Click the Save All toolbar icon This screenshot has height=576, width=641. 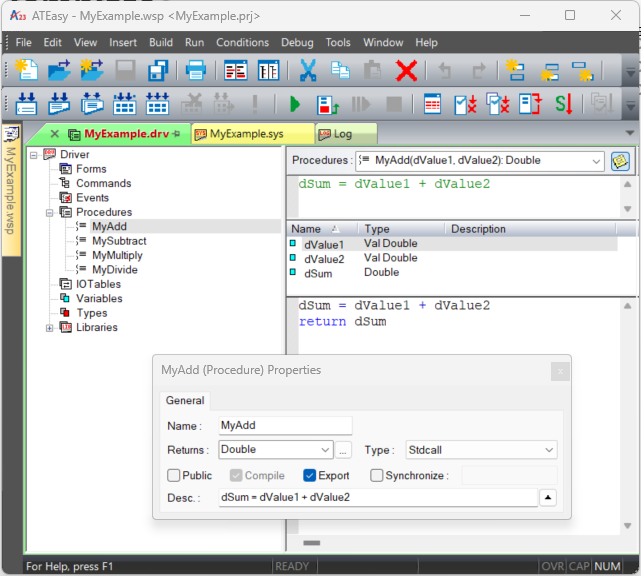[x=158, y=70]
